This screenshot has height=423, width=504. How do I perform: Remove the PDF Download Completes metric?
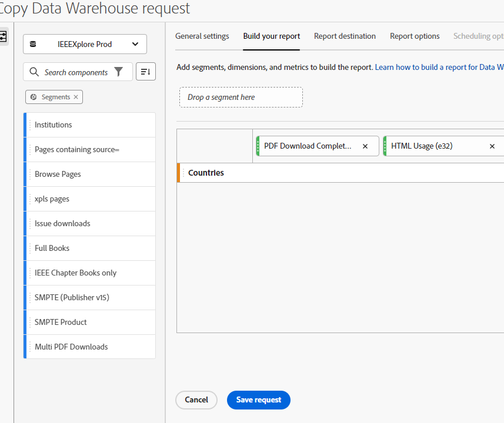point(365,146)
